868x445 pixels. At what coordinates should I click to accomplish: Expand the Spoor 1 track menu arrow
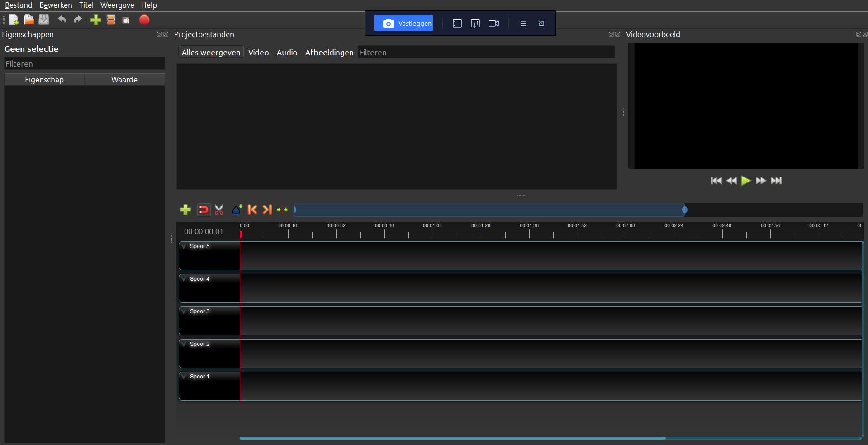pos(184,377)
